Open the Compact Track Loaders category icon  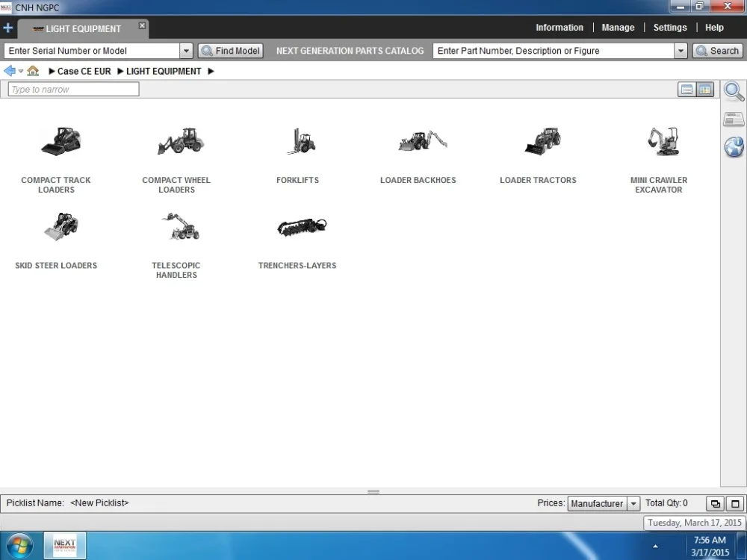(x=61, y=141)
